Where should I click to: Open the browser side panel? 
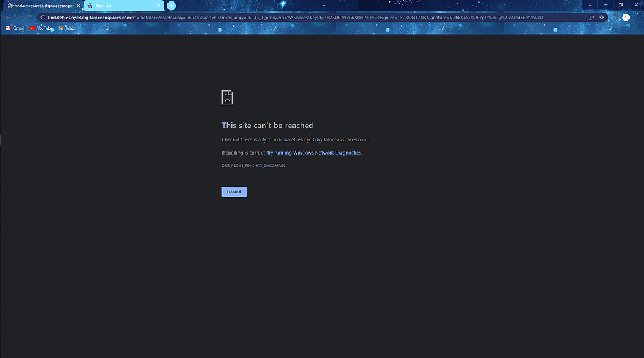point(615,17)
